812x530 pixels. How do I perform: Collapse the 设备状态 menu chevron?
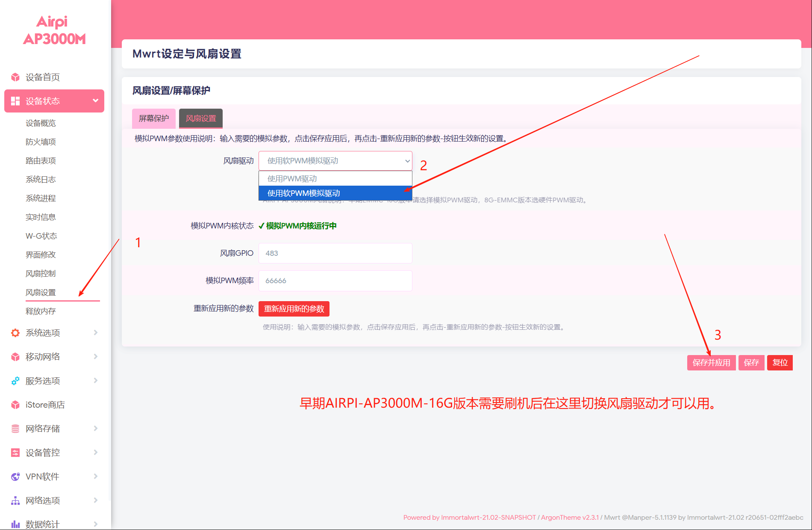(x=95, y=101)
